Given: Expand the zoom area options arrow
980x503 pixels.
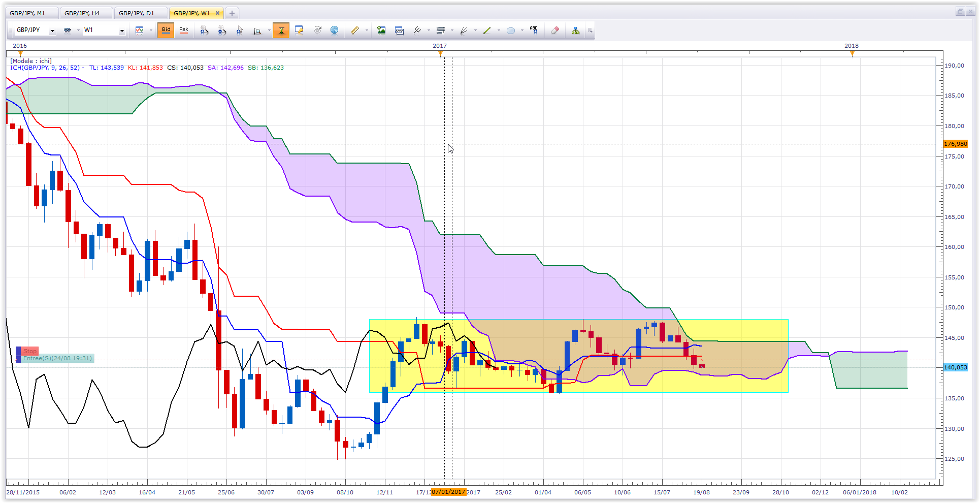Looking at the screenshot, I should coord(269,30).
